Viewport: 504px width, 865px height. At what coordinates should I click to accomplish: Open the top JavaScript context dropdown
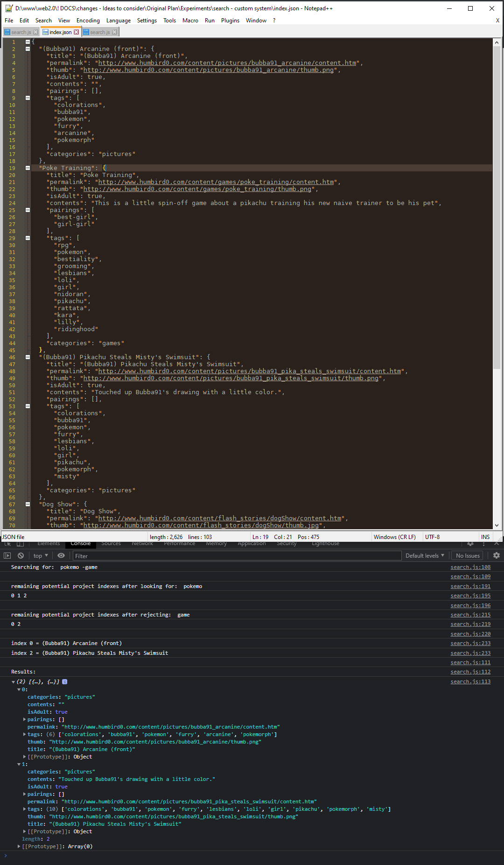pyautogui.click(x=41, y=555)
